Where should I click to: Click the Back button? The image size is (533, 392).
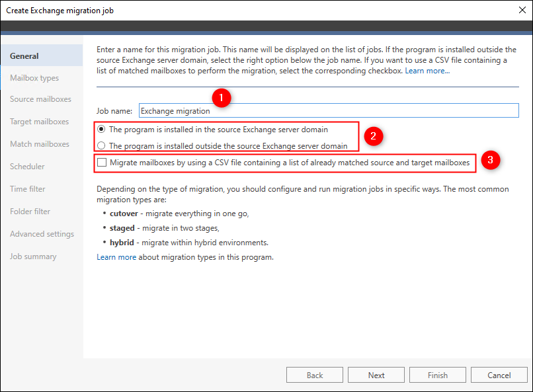click(x=315, y=375)
